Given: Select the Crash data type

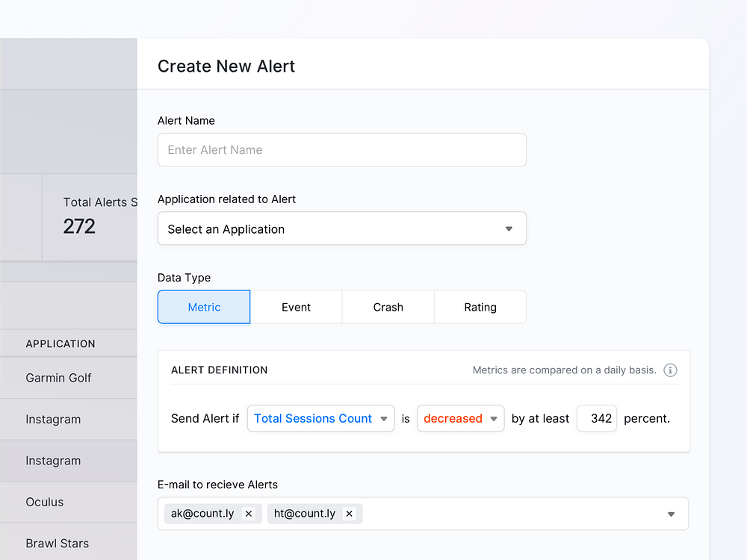Looking at the screenshot, I should pyautogui.click(x=388, y=307).
